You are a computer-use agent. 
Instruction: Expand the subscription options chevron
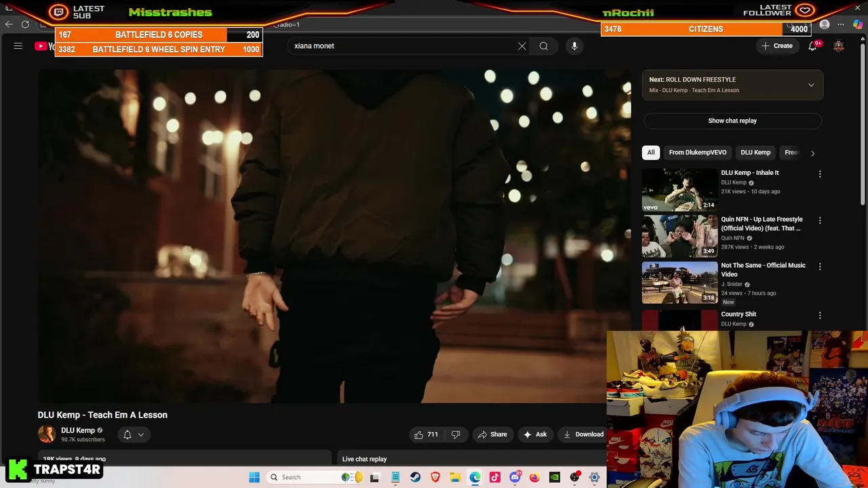tap(141, 434)
